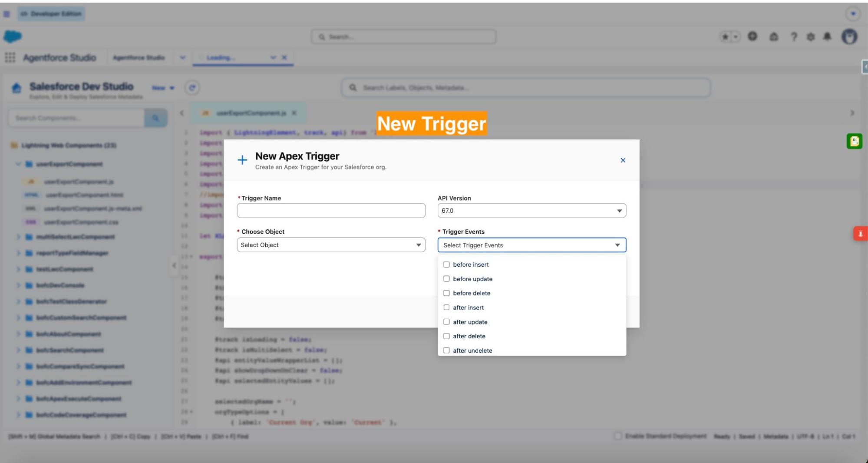868x463 pixels.
Task: Click the Developer Edition badge
Action: coord(51,14)
